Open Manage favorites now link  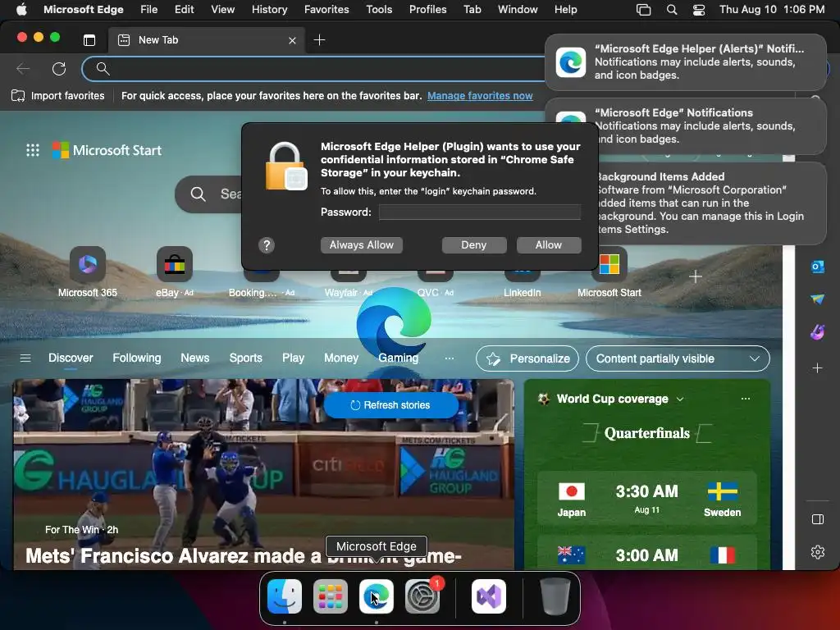tap(480, 96)
